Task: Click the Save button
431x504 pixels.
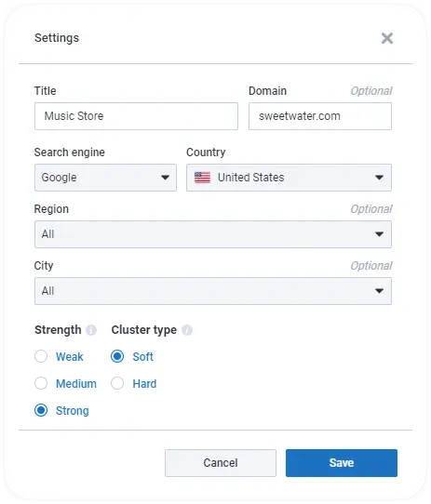Action: tap(342, 463)
